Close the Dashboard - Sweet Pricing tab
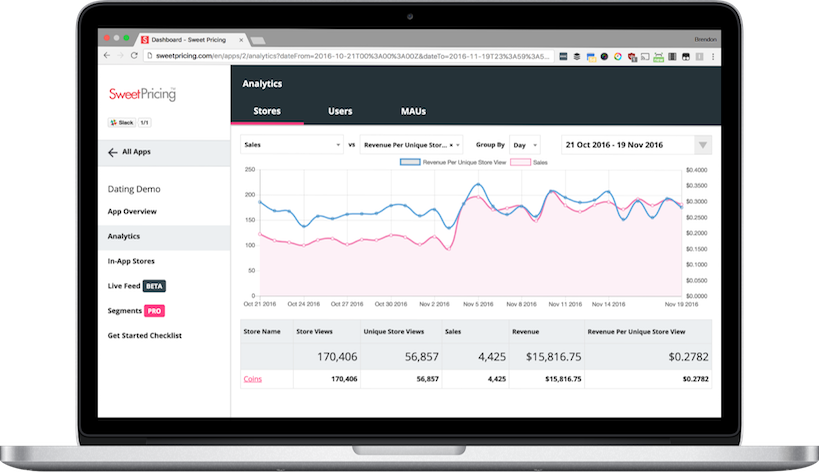Screen dimensions: 819x472 pyautogui.click(x=241, y=40)
